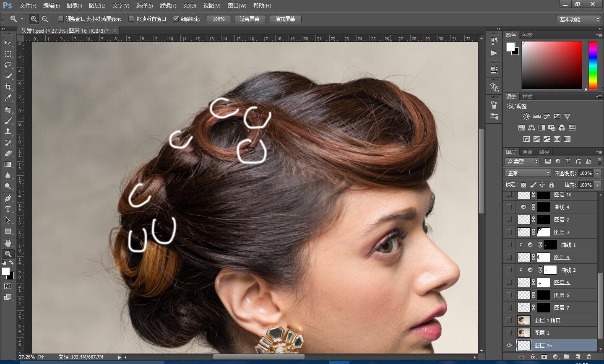Click the 适合屏幕 button
Image resolution: width=604 pixels, height=364 pixels.
(250, 19)
